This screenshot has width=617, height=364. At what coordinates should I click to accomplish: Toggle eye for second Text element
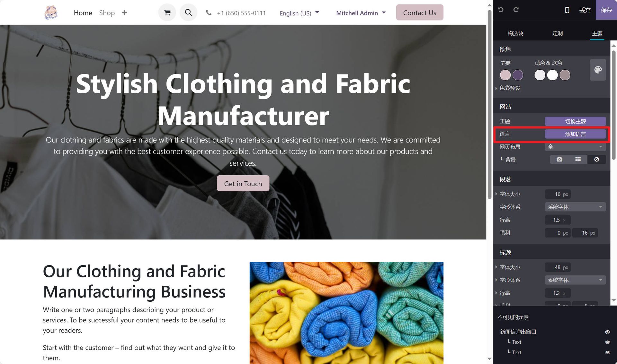[607, 352]
